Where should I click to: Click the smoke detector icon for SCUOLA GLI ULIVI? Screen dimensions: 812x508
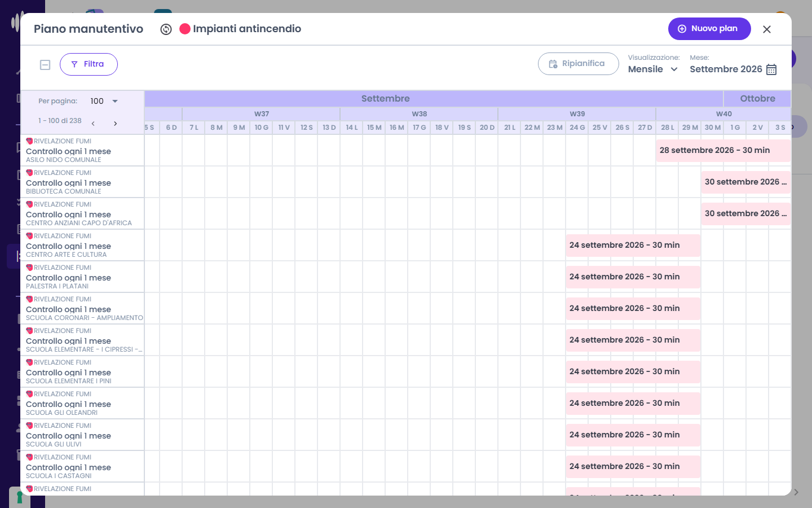[29, 426]
